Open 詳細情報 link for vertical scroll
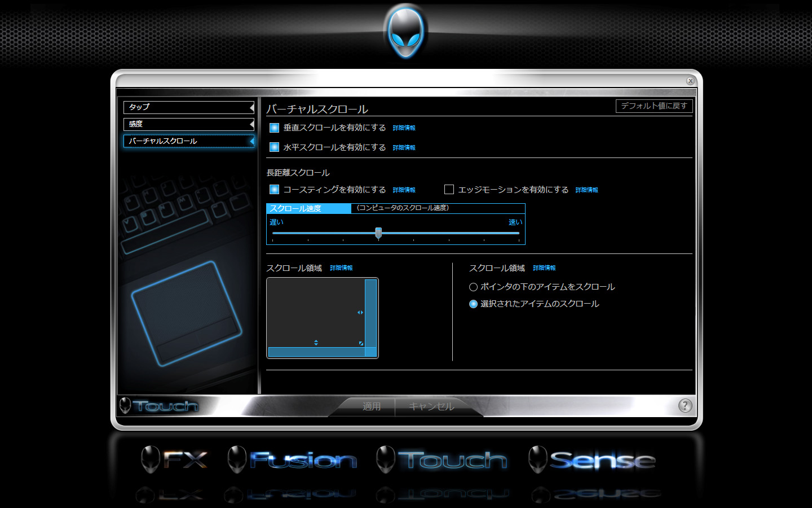The width and height of the screenshot is (812, 508). [404, 128]
